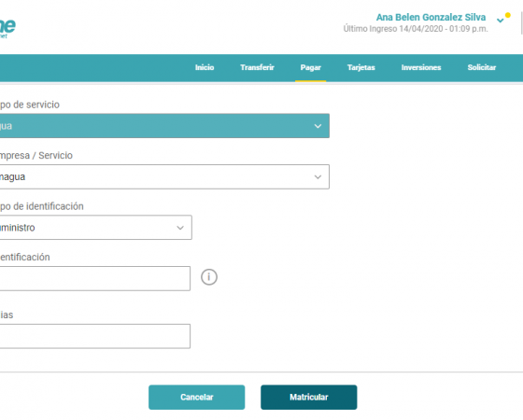The width and height of the screenshot is (523, 420).
Task: Click the Suministro dropdown chevron arrow
Action: (x=180, y=228)
